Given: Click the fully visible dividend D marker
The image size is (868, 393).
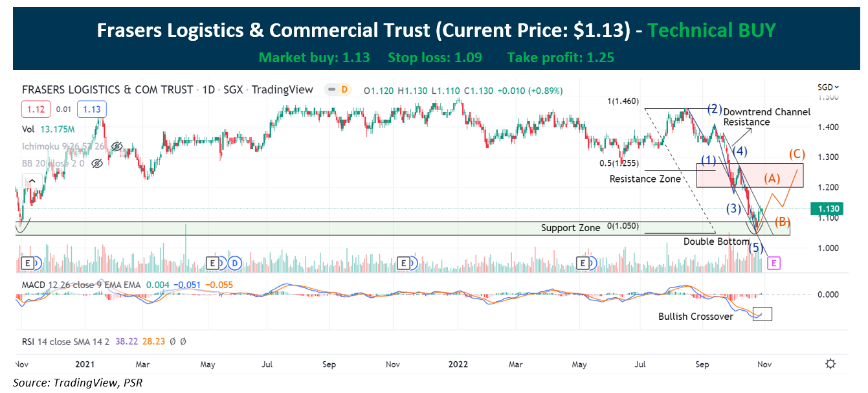Looking at the screenshot, I should pyautogui.click(x=234, y=263).
